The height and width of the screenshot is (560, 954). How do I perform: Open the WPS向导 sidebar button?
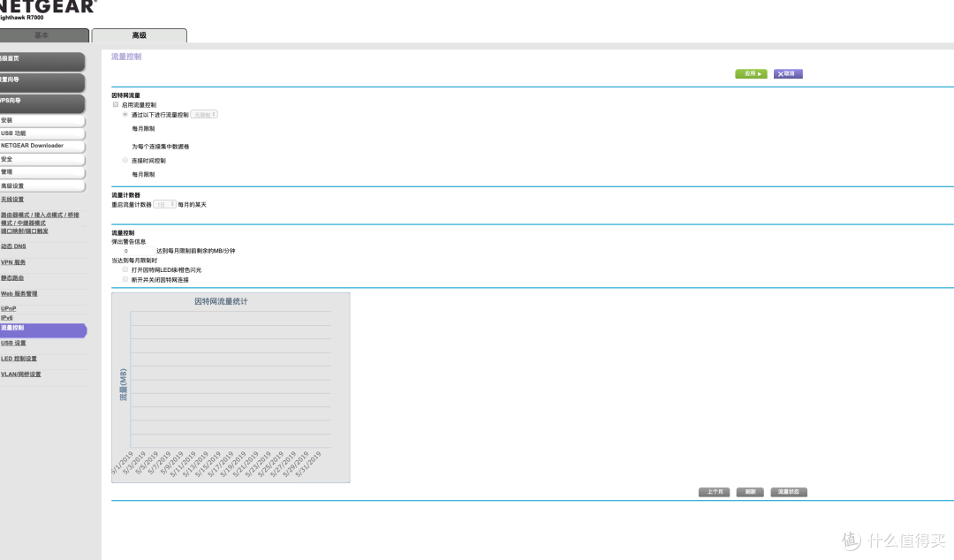click(x=42, y=102)
